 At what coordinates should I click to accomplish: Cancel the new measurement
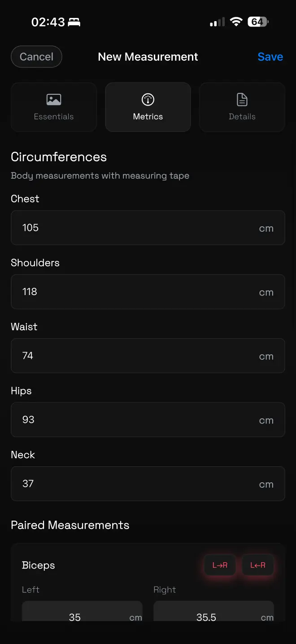(36, 57)
